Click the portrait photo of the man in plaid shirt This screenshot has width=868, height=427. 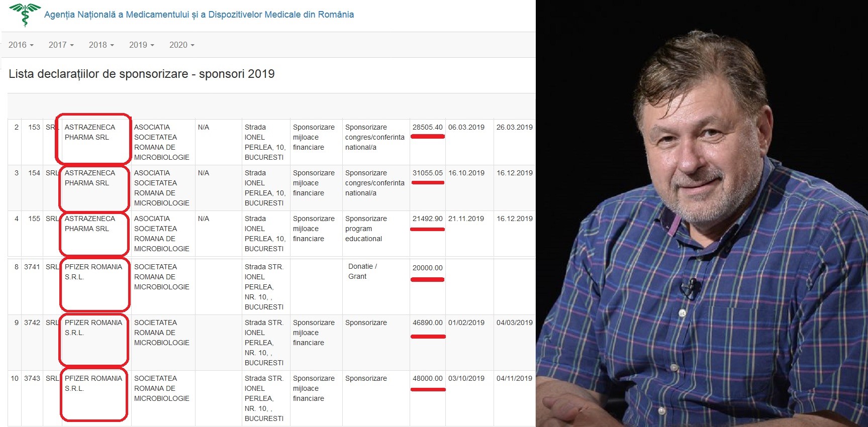pyautogui.click(x=701, y=213)
